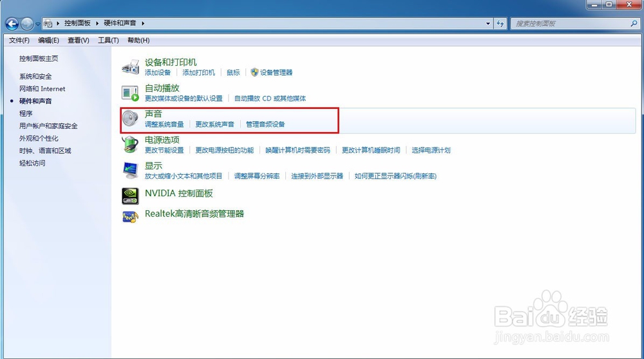Viewport: 644px width, 359px height.
Task: Click the 控制面板 breadcrumb in address bar
Action: click(x=77, y=23)
